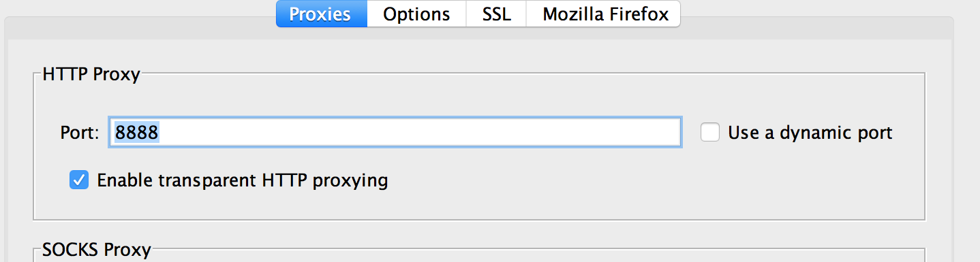Select the SSL tab

pos(496,14)
